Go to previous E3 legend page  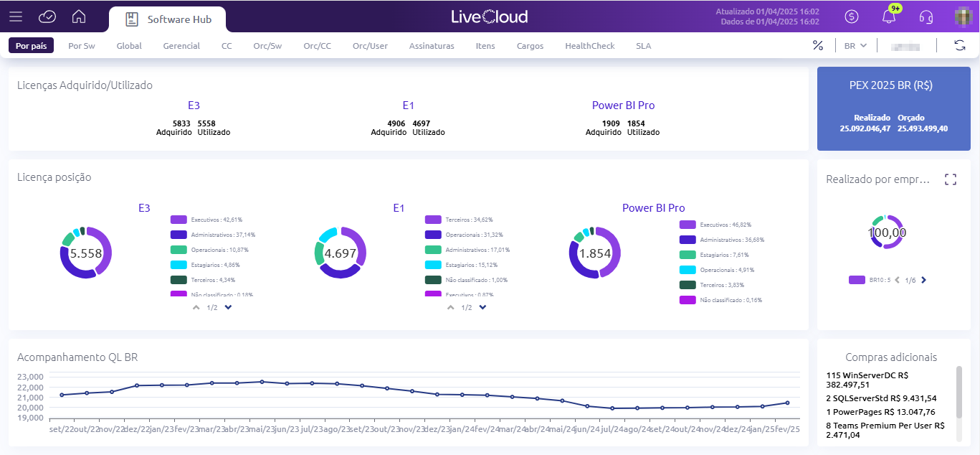pyautogui.click(x=196, y=307)
